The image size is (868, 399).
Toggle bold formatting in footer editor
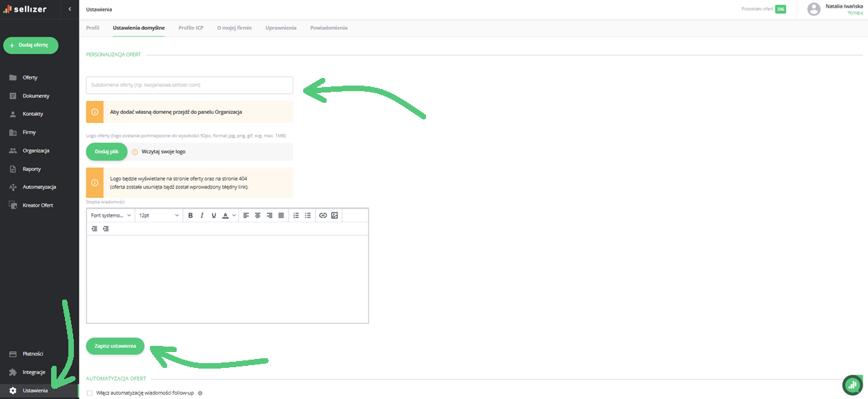[191, 215]
